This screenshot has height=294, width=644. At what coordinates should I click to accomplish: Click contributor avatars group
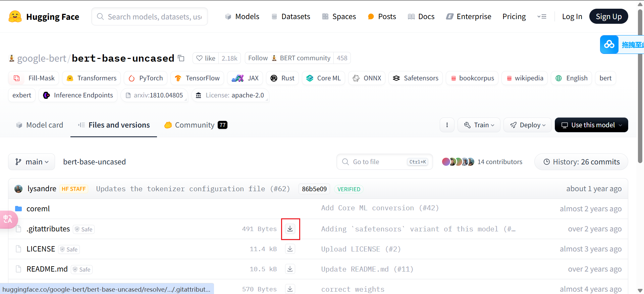[458, 162]
